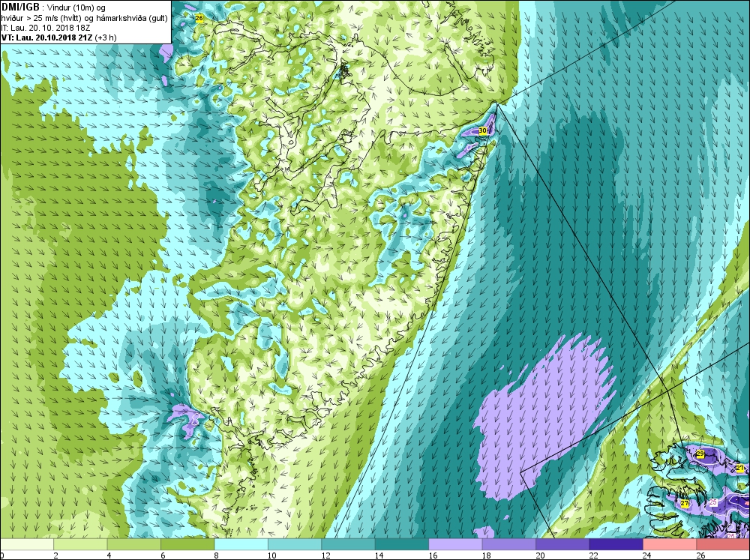Click the 2–4 m/s light green legend swatch
750x560 pixels.
[80, 544]
